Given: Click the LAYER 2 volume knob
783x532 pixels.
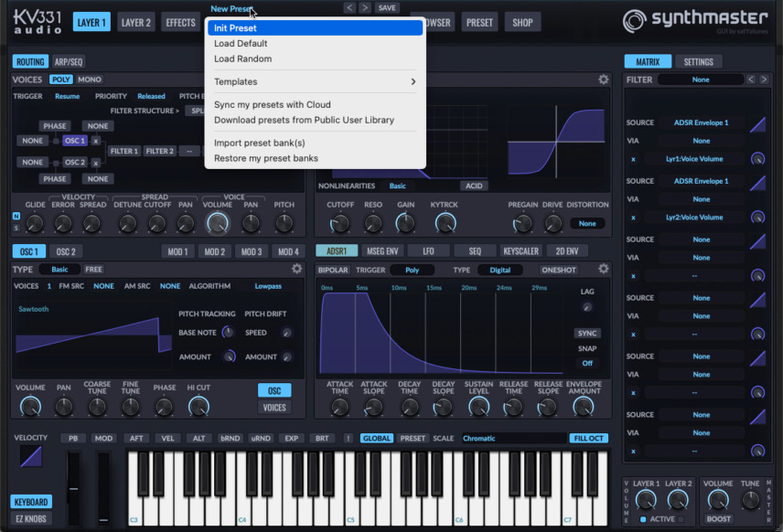Looking at the screenshot, I should pyautogui.click(x=678, y=500).
